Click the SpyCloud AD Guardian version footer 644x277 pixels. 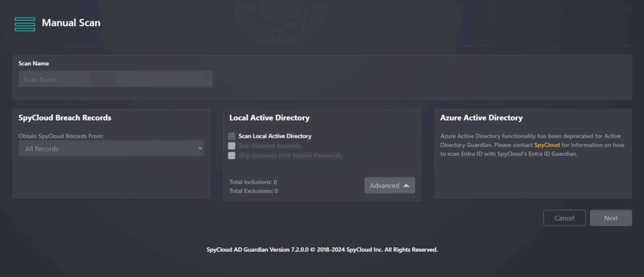point(322,250)
